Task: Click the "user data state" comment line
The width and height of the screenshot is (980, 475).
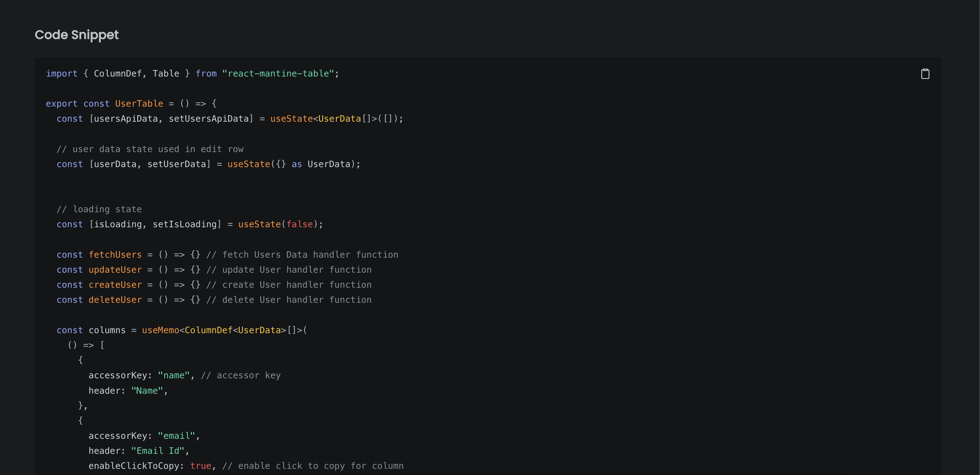Action: [x=150, y=149]
